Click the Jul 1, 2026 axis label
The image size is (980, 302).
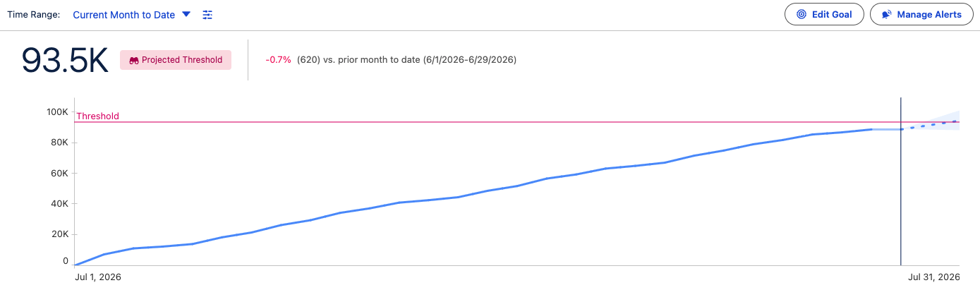pyautogui.click(x=98, y=277)
